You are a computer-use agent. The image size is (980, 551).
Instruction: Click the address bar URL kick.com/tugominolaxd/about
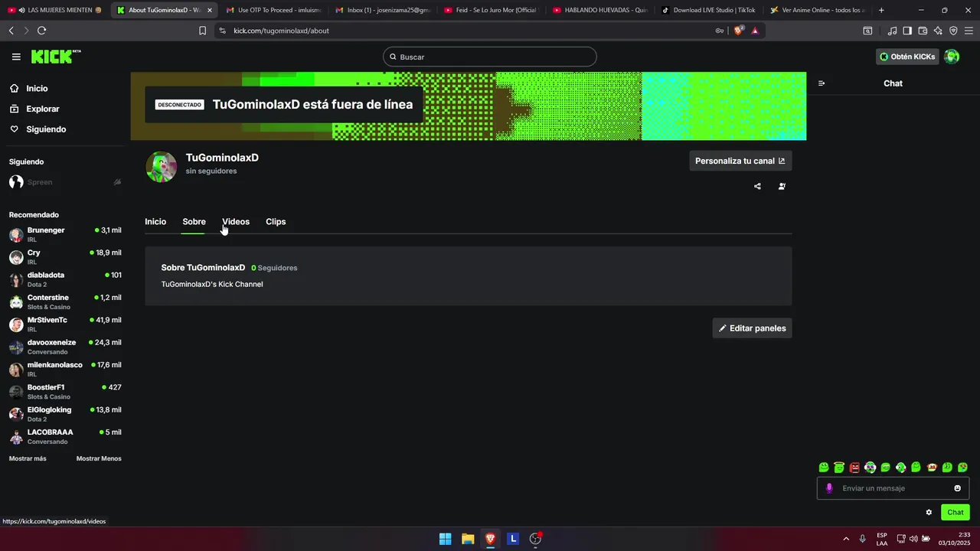coord(281,31)
